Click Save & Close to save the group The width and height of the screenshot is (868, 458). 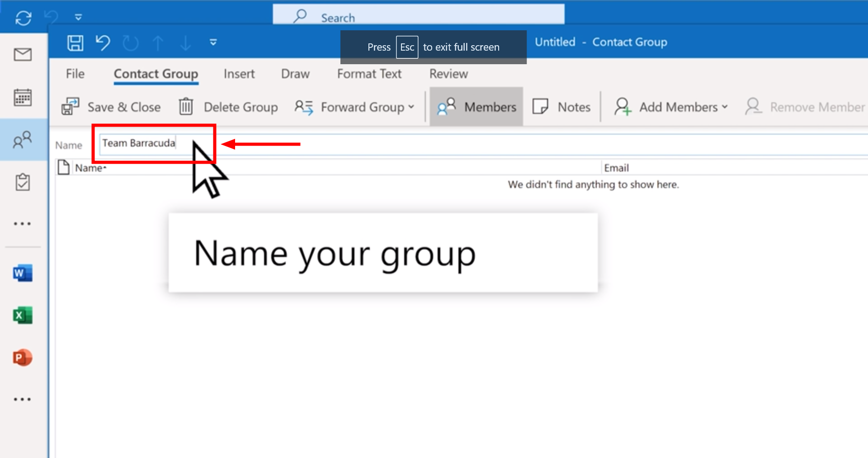tap(112, 107)
